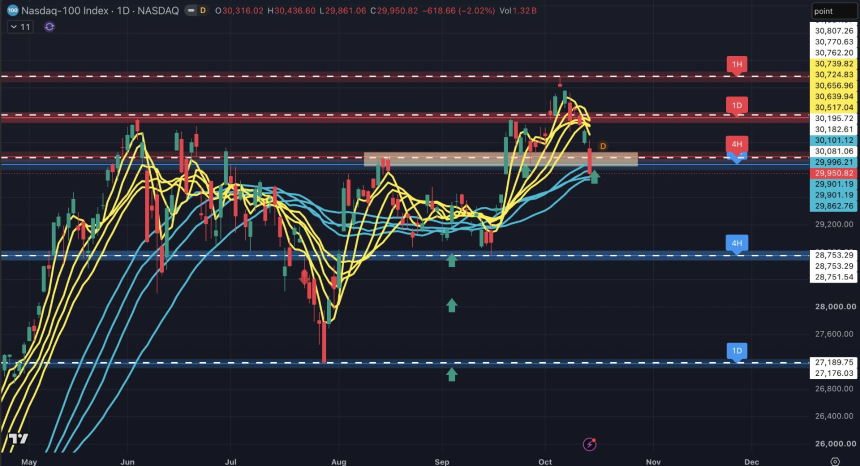Click the 26,800.00 price scale tick
Screen dimensions: 860x466
[x=835, y=389]
